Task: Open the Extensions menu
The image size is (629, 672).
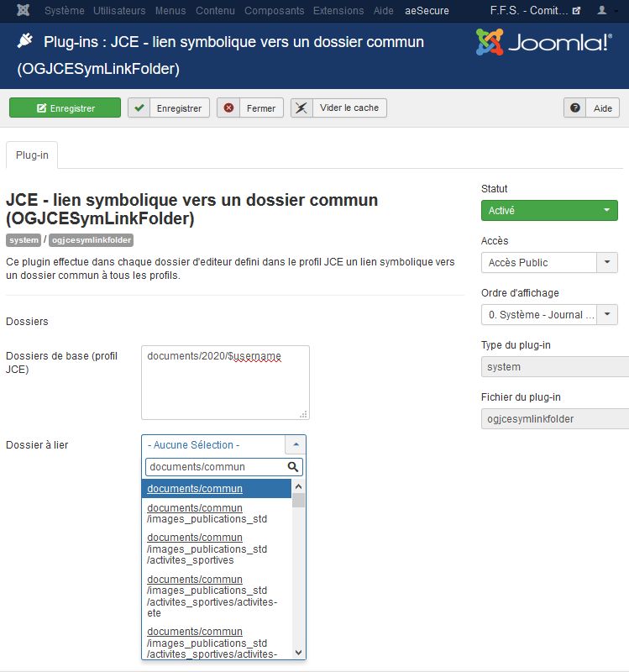Action: coord(338,11)
